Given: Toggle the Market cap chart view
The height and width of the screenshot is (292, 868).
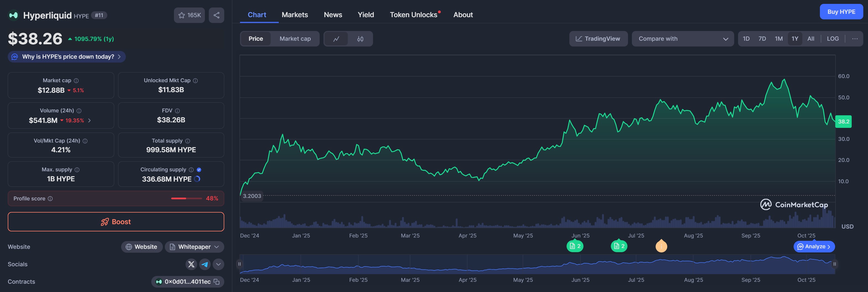Looking at the screenshot, I should pyautogui.click(x=295, y=39).
